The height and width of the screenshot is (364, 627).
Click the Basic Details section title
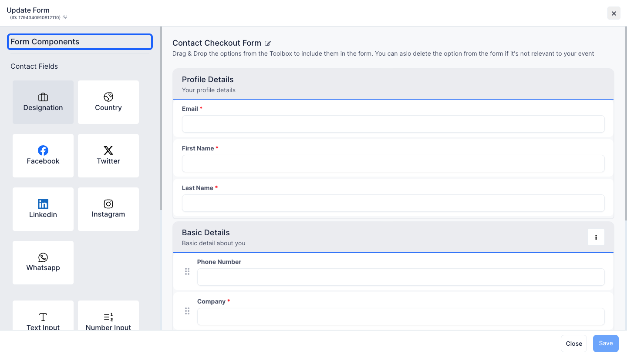[x=206, y=233]
